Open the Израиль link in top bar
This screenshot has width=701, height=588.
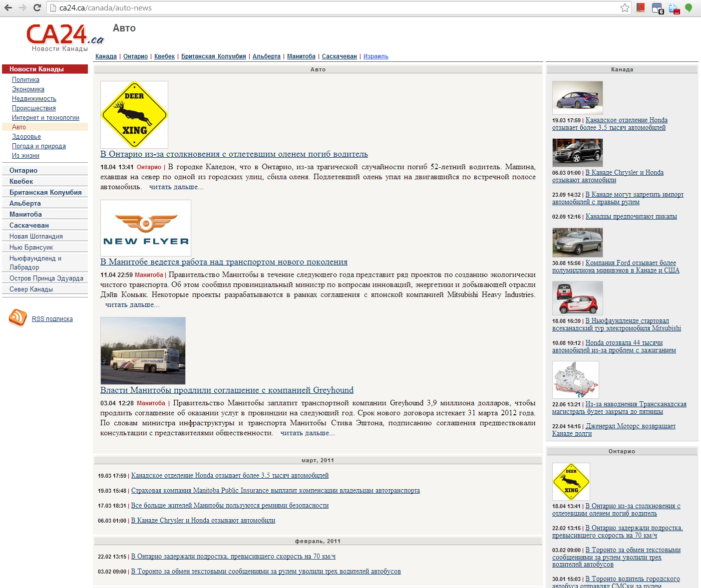tap(376, 56)
